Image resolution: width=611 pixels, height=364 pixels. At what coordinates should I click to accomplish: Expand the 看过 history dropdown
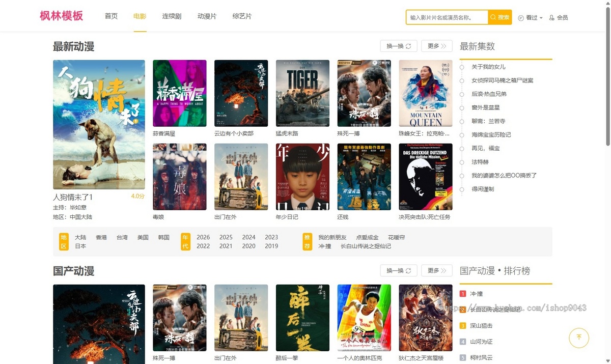coord(530,17)
